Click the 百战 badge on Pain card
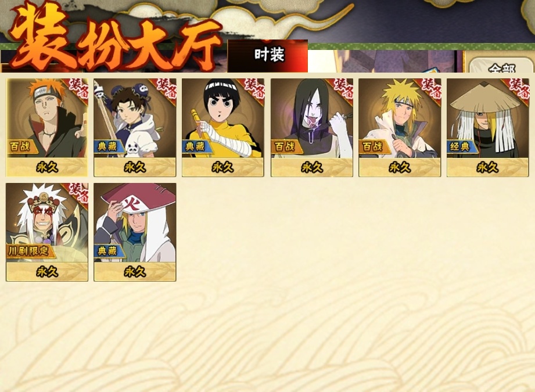Image resolution: width=535 pixels, height=392 pixels. point(20,147)
